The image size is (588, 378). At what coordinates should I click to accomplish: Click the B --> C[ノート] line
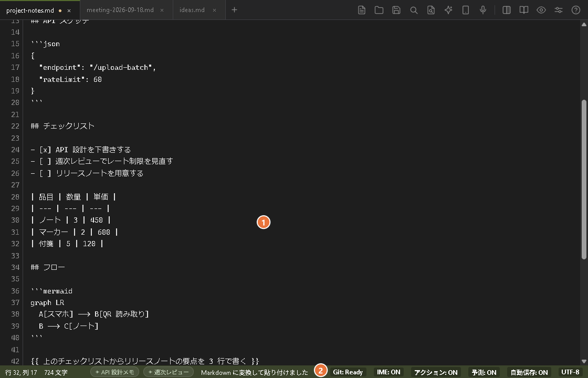pos(69,326)
